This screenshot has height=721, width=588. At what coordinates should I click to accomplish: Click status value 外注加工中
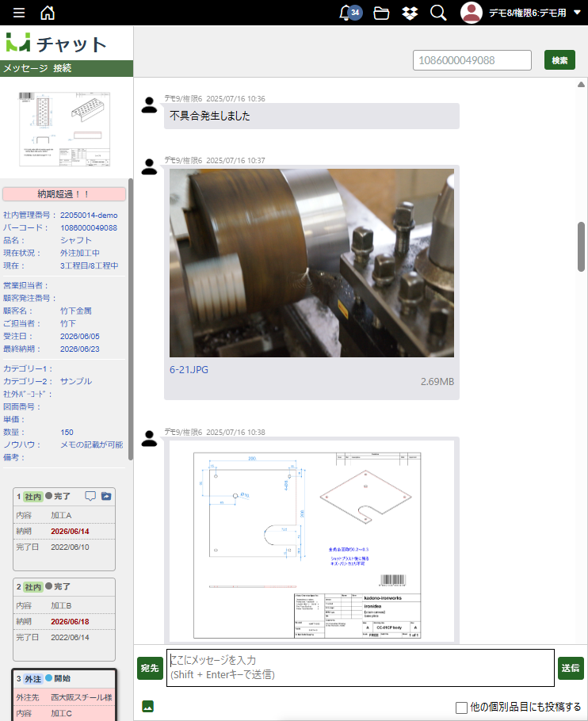[x=80, y=253]
